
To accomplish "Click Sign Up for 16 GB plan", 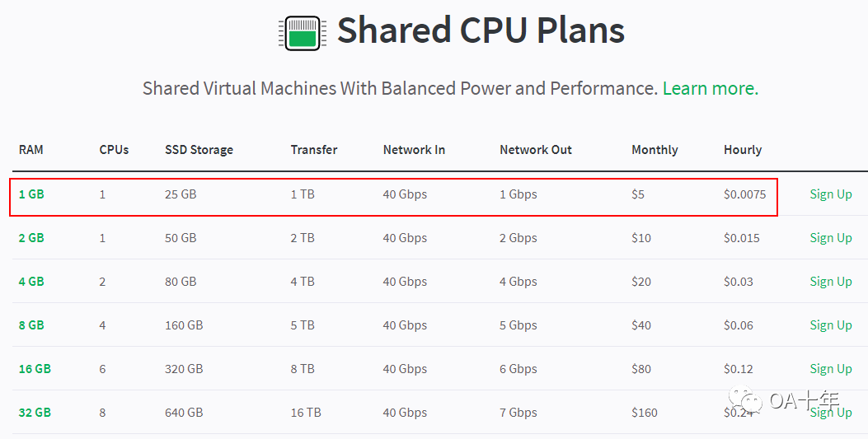I will 830,369.
